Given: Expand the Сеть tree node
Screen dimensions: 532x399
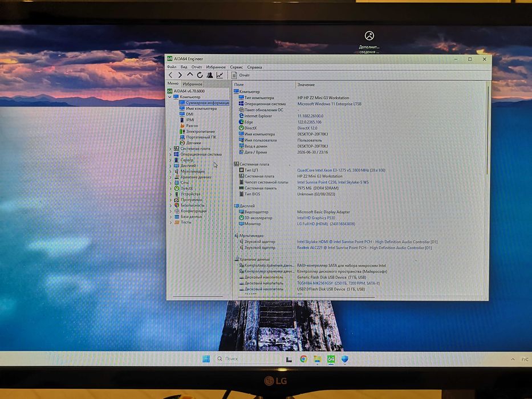Looking at the screenshot, I should [170, 182].
